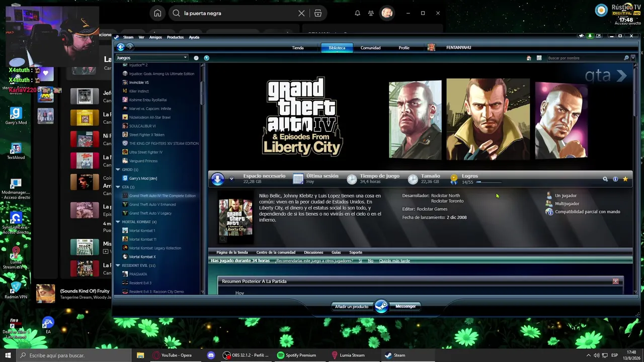Open the Profile tab
Viewport: 644px width, 362px height.
click(404, 48)
